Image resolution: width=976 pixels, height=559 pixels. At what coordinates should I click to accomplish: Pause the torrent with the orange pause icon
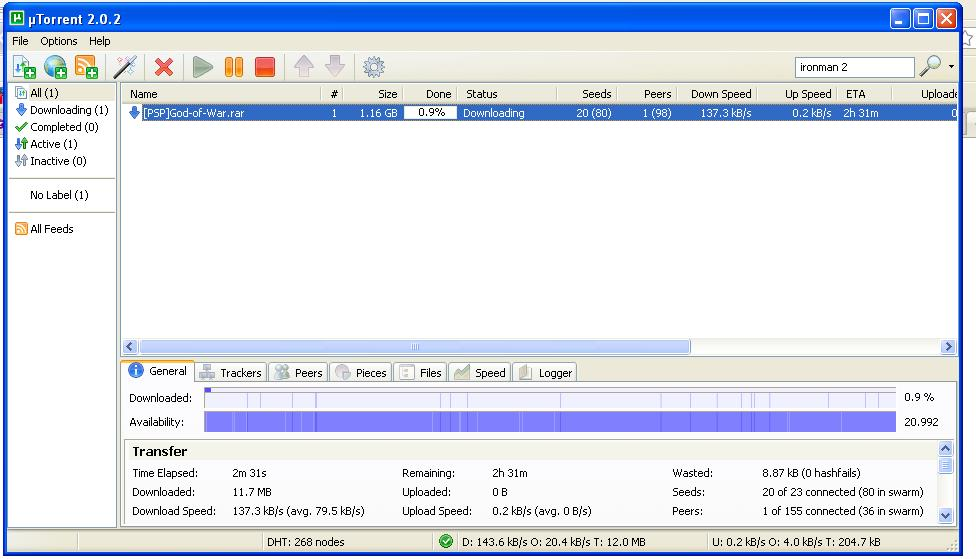[233, 67]
